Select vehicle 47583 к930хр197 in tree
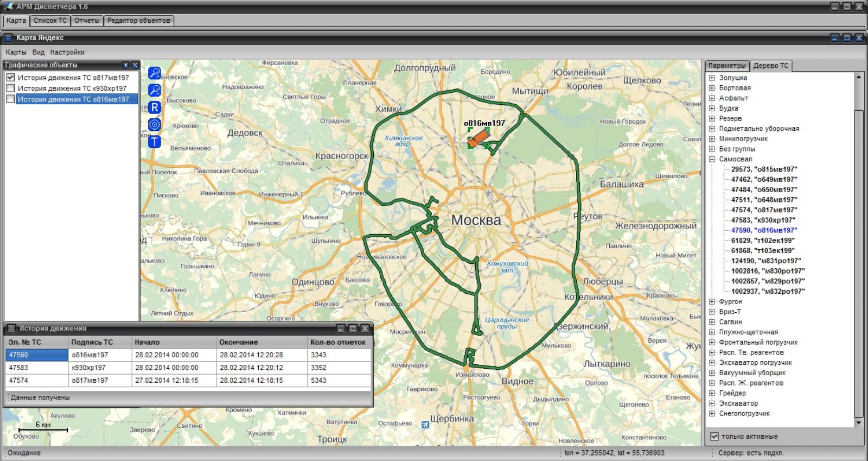Image resolution: width=868 pixels, height=461 pixels. [x=763, y=220]
